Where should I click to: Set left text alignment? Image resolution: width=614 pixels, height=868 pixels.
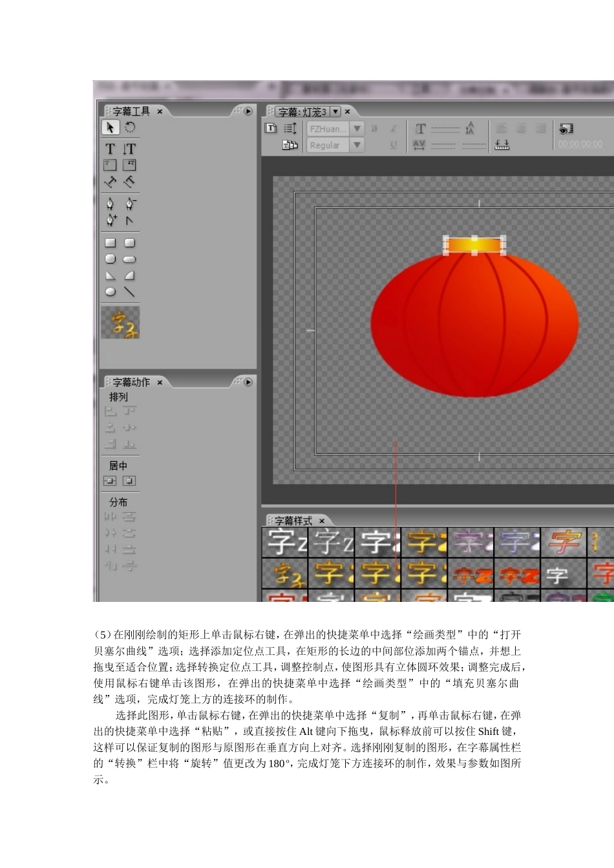click(502, 129)
